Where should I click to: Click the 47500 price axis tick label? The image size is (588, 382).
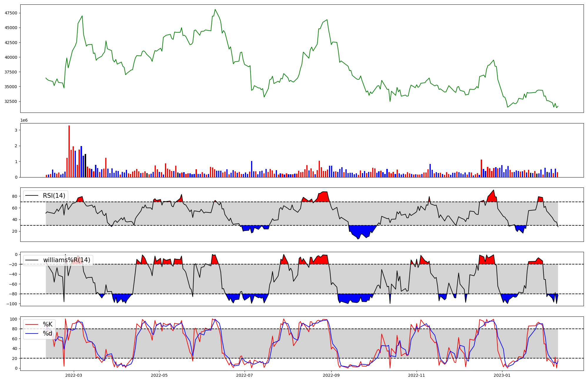tap(11, 13)
